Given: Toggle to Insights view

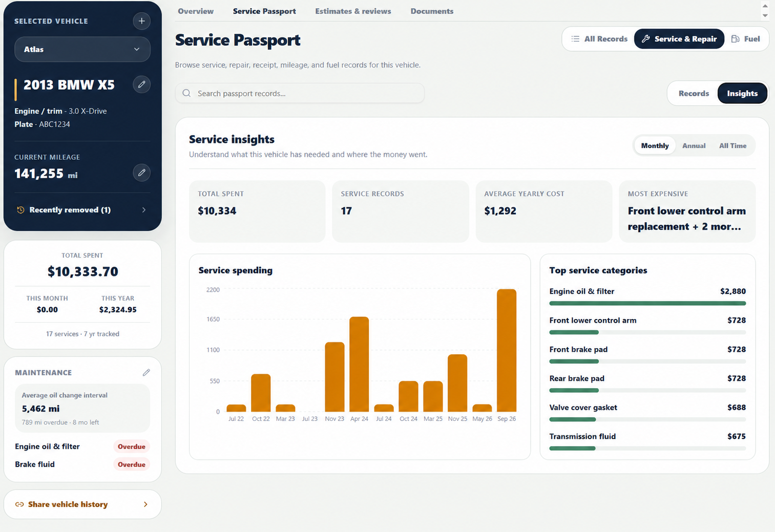Looking at the screenshot, I should coord(742,93).
